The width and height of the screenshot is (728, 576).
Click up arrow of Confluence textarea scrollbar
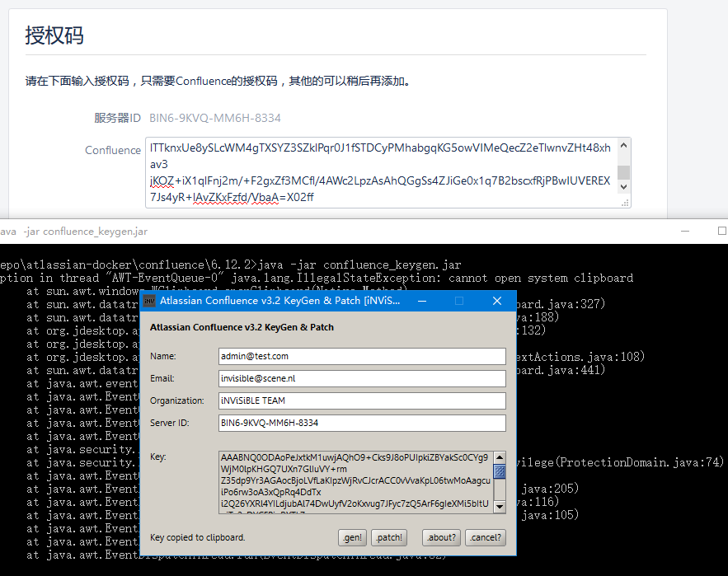624,146
